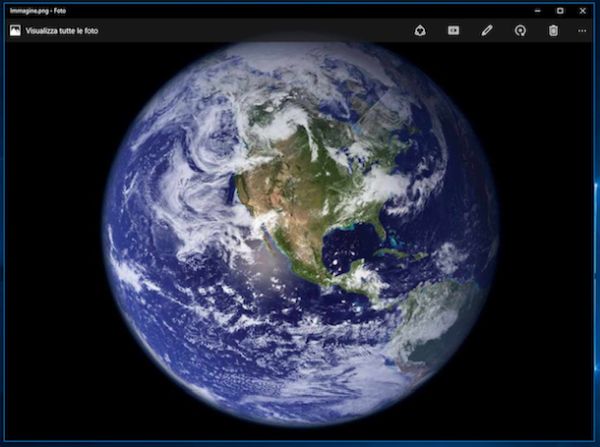Image resolution: width=600 pixels, height=447 pixels.
Task: Open the pencil Edit tool
Action: tap(486, 31)
